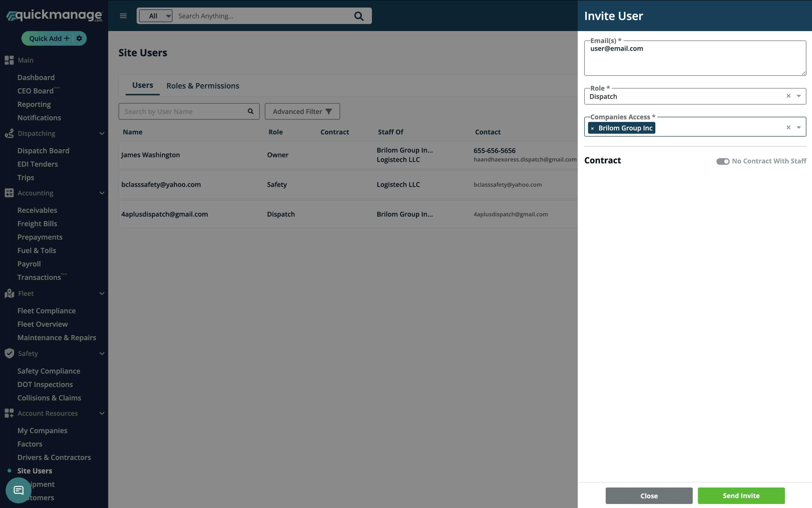
Task: Collapse the Dispatching sidebar section
Action: [x=102, y=133]
